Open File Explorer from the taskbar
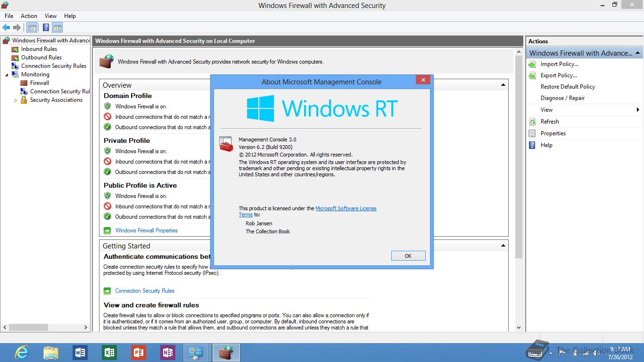This screenshot has width=644, height=362. [50, 353]
